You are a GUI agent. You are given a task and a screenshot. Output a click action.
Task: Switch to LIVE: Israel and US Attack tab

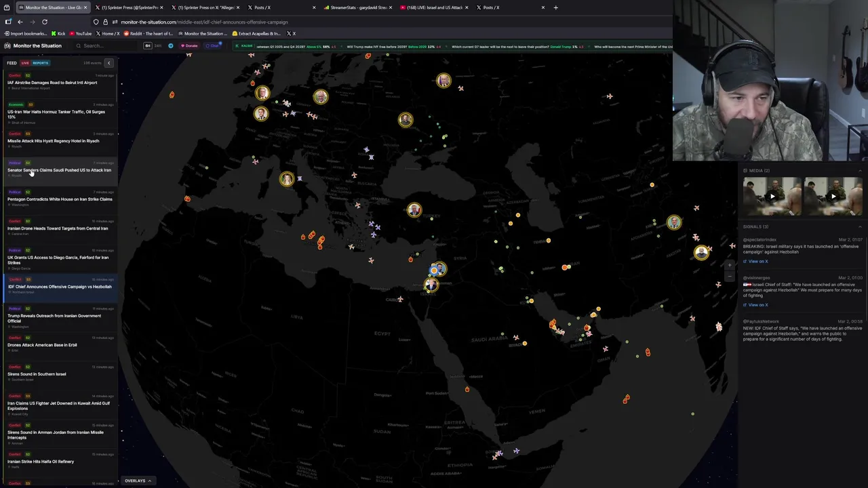coord(433,7)
